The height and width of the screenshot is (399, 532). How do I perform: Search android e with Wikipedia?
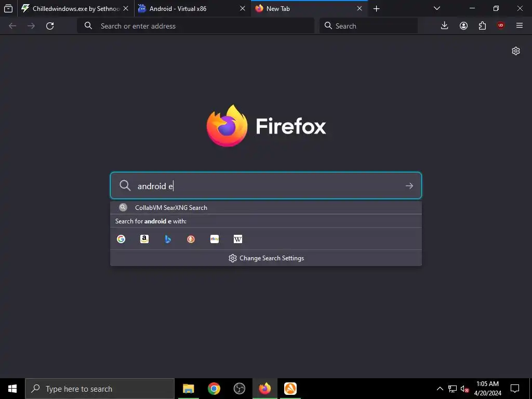pos(238,239)
